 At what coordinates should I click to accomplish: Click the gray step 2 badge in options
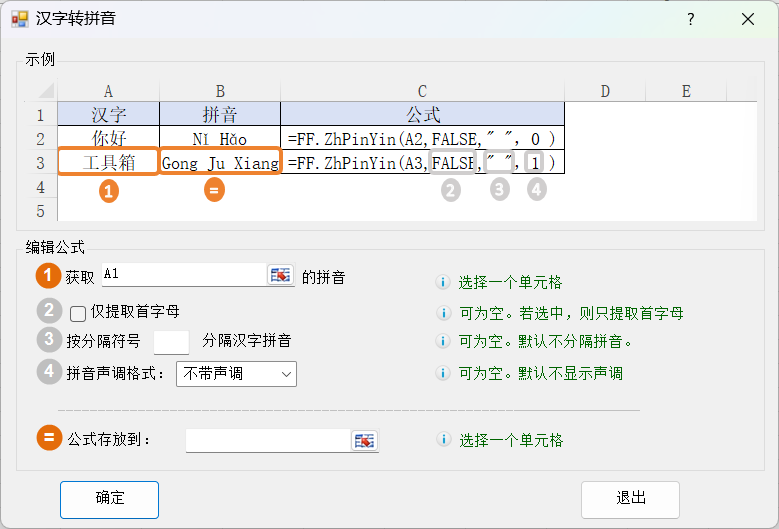coord(49,311)
